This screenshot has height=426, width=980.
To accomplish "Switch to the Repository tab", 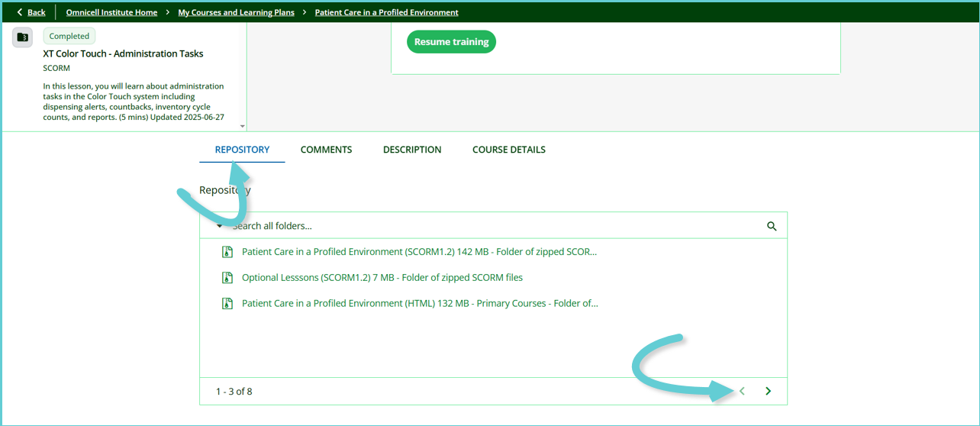I will tap(242, 150).
